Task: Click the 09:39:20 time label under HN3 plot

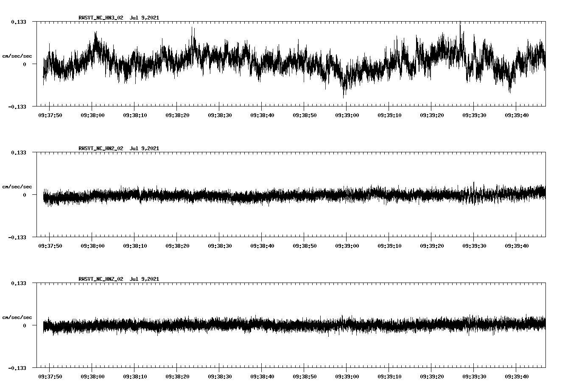Action: tap(432, 115)
